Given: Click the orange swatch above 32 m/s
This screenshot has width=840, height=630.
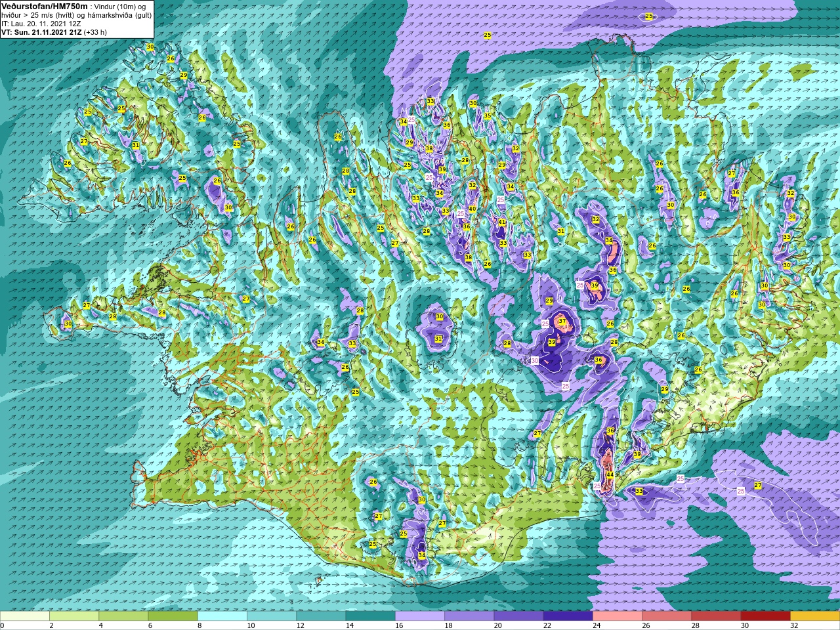Looking at the screenshot, I should click(815, 616).
